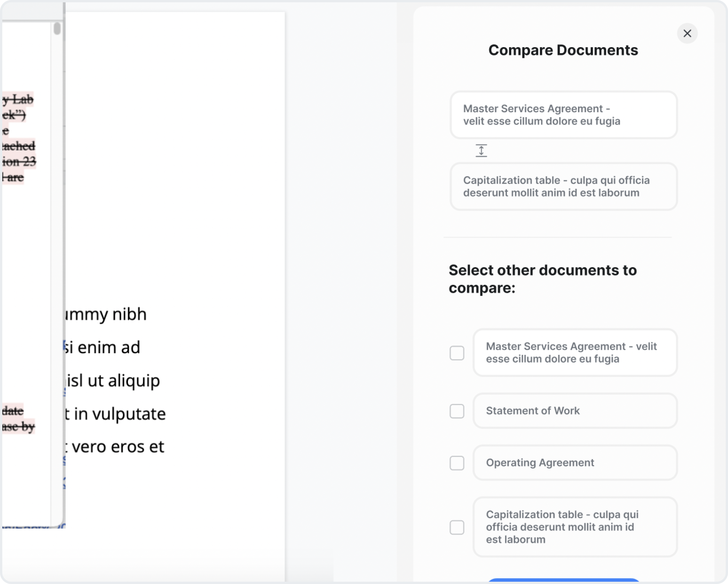Select the second compared document field, Capitalization table

563,186
